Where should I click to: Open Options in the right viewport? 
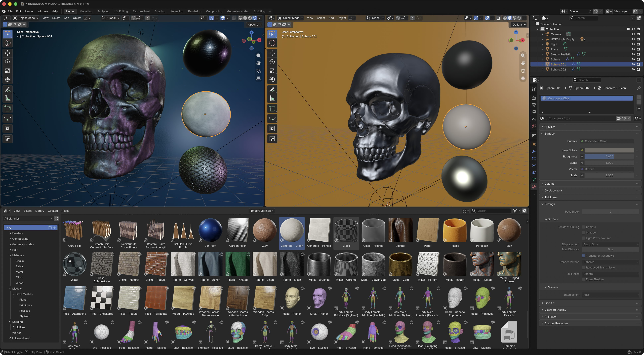click(519, 25)
